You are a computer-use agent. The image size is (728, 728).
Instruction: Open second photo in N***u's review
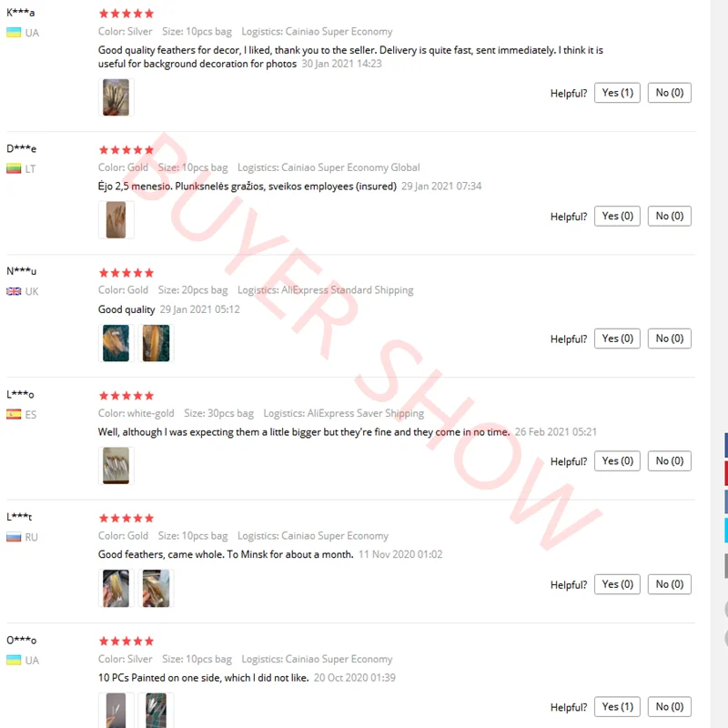[156, 343]
